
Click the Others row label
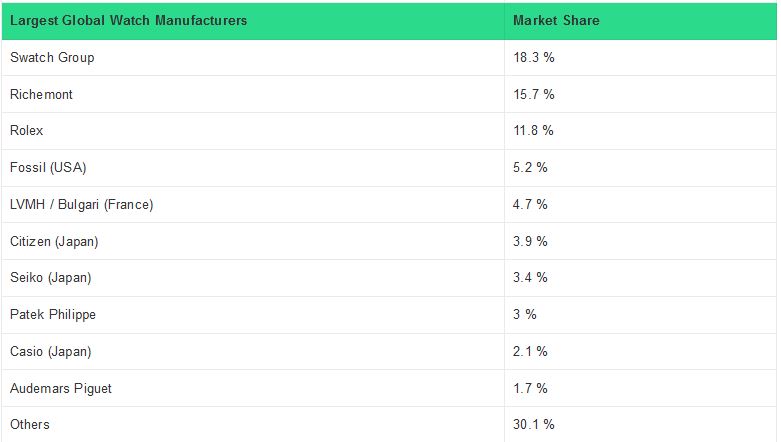30,425
